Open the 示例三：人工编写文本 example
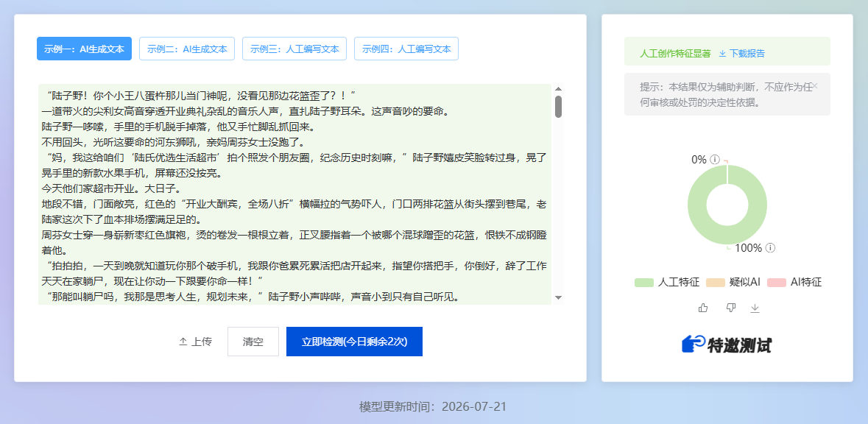 click(294, 49)
